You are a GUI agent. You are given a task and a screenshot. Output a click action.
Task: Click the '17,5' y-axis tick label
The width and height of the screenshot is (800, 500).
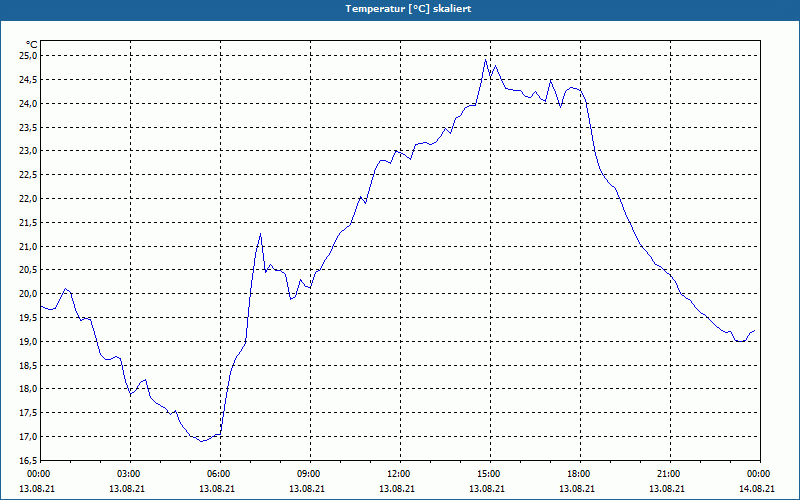pyautogui.click(x=28, y=413)
